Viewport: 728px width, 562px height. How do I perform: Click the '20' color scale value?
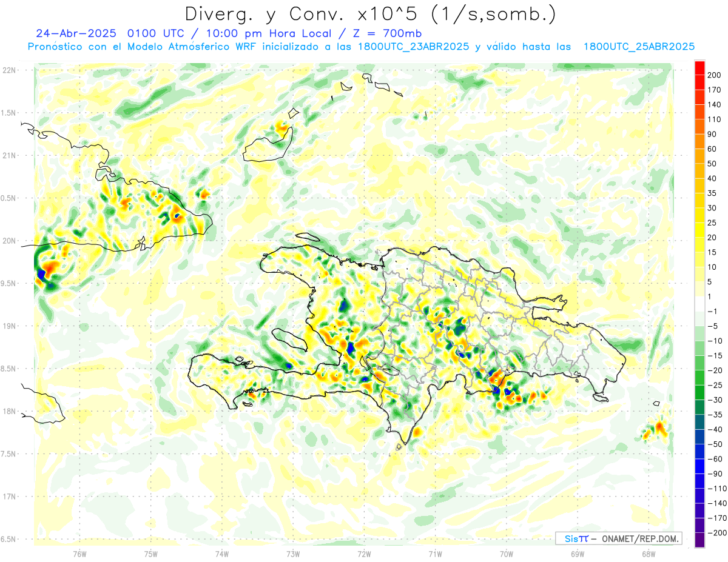click(712, 238)
